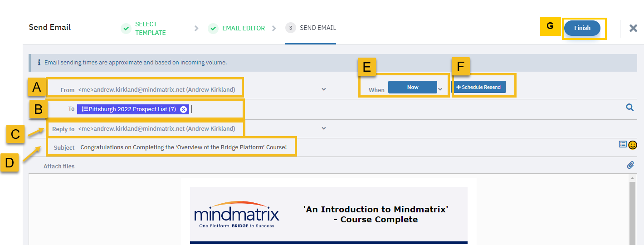
Task: Search recipients with the magnifier icon
Action: click(x=630, y=108)
